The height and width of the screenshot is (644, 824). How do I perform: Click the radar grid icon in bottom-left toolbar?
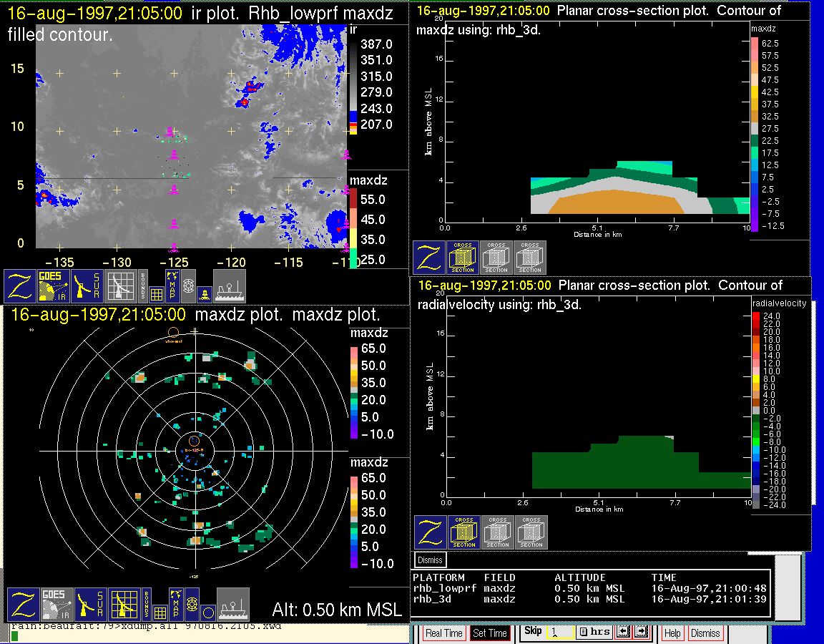(x=124, y=605)
